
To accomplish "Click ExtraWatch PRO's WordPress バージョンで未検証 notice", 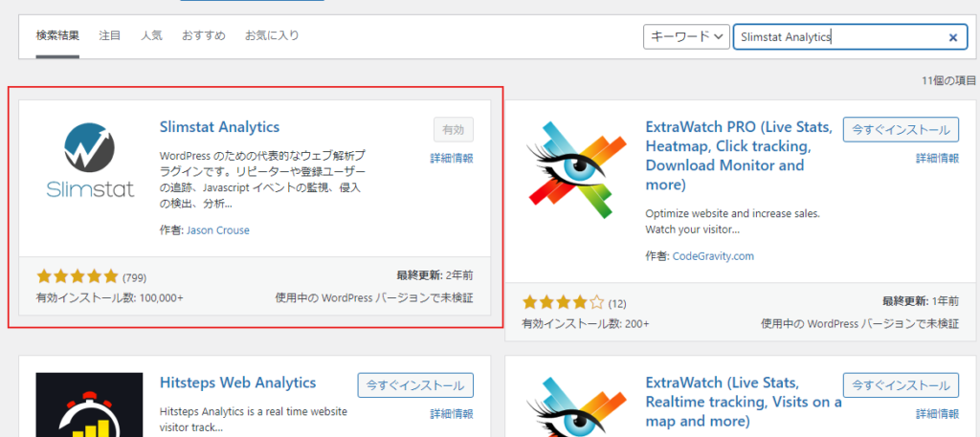I will coord(860,324).
